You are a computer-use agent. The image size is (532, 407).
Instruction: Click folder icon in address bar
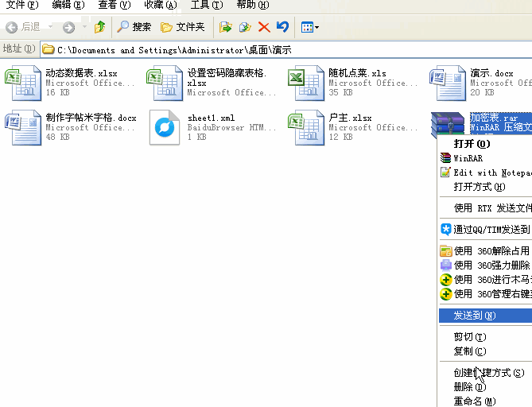click(49, 49)
